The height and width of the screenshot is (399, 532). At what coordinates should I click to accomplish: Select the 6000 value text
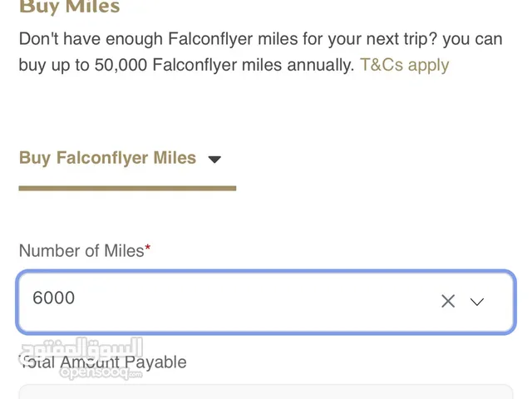(53, 298)
